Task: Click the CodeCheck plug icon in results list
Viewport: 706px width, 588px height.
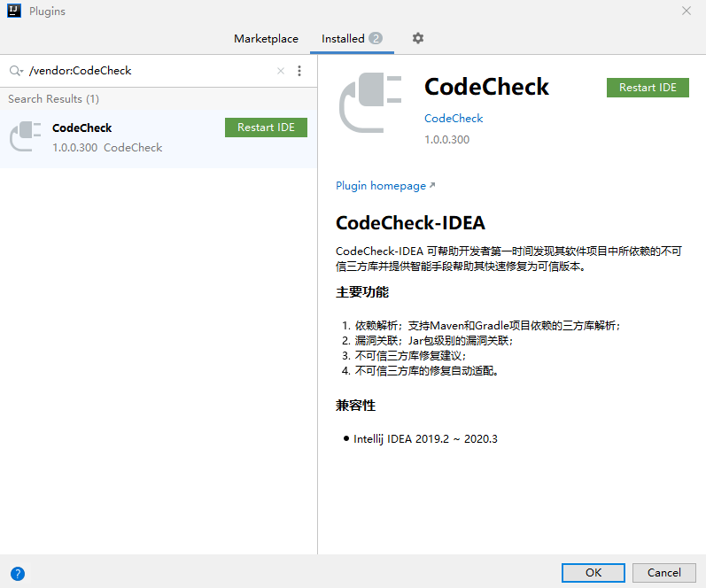Action: [x=26, y=136]
